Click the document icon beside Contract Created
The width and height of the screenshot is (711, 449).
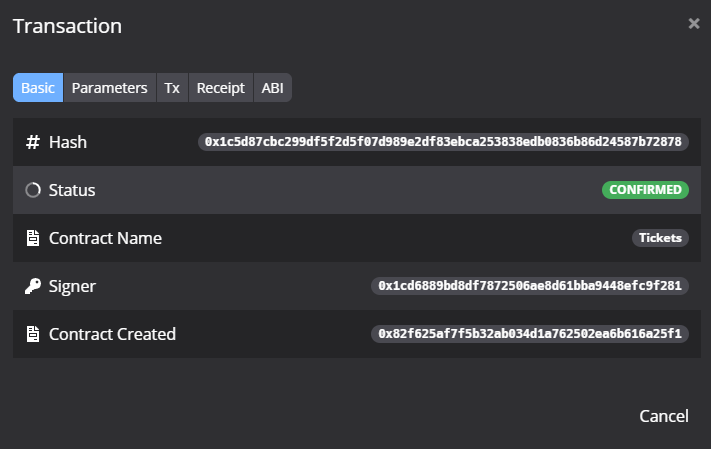pyautogui.click(x=32, y=334)
